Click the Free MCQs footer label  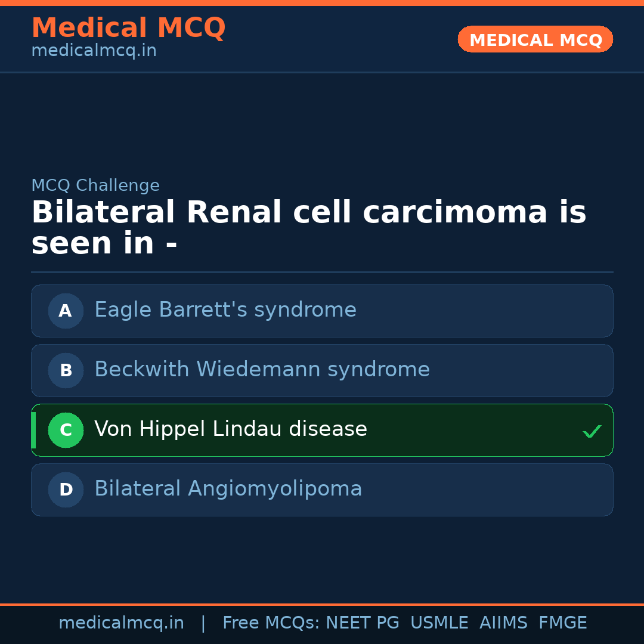click(x=271, y=623)
